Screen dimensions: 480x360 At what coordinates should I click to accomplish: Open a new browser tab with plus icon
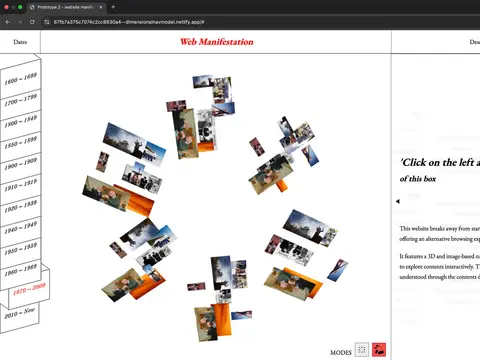click(x=113, y=7)
